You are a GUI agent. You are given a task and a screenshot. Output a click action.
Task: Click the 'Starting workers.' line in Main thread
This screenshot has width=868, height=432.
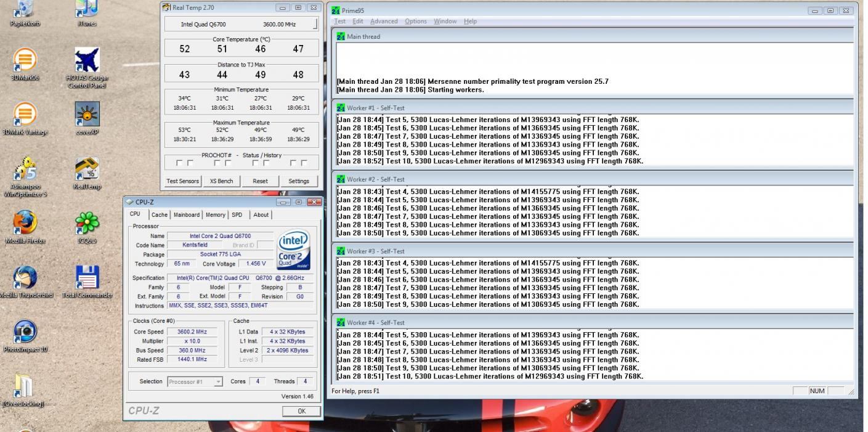tap(410, 90)
